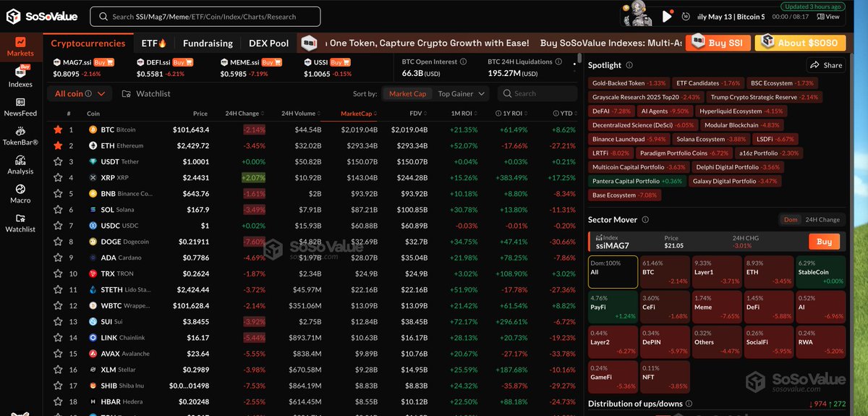This screenshot has width=868, height=416.
Task: Star HBAR for the watchlist
Action: 58,402
